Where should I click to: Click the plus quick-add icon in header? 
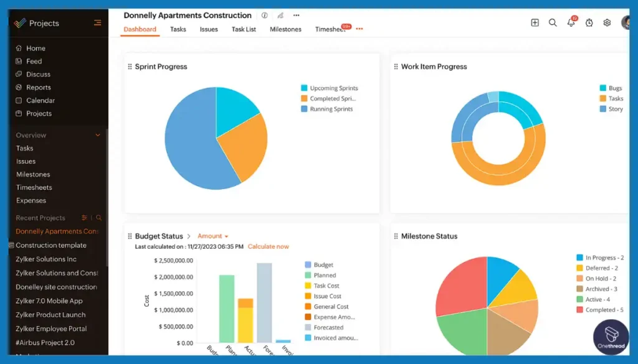click(x=535, y=23)
